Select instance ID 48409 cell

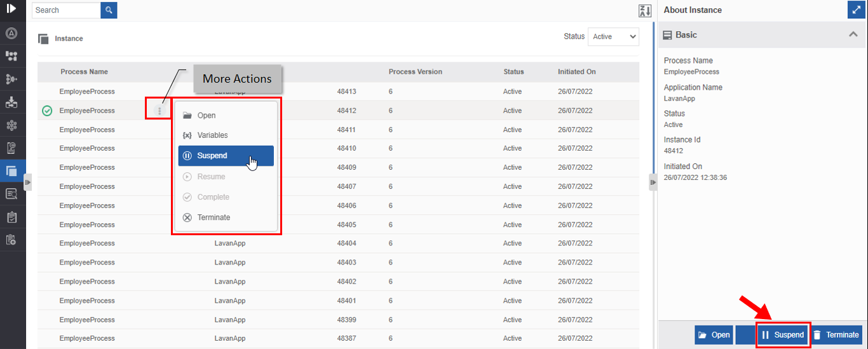click(x=347, y=168)
